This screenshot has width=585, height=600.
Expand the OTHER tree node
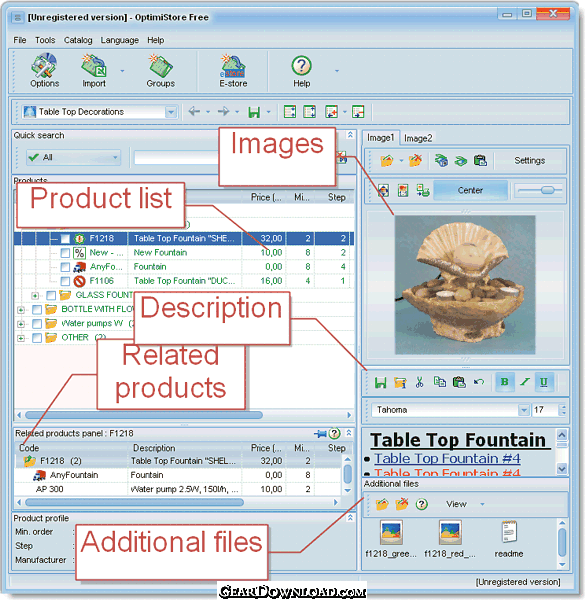point(21,338)
